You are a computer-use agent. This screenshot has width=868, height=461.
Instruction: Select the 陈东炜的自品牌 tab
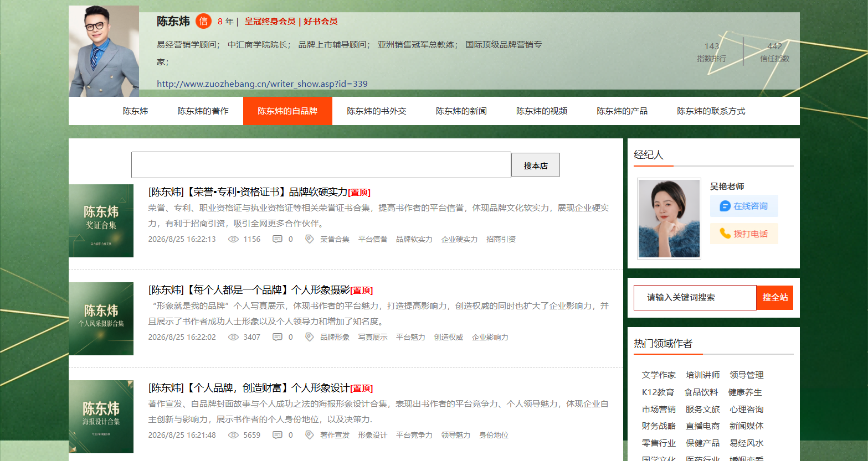[x=287, y=111]
